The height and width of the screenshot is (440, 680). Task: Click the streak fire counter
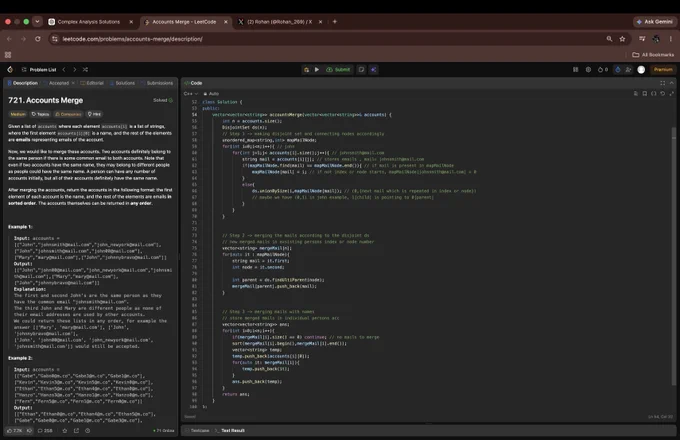tap(603, 69)
